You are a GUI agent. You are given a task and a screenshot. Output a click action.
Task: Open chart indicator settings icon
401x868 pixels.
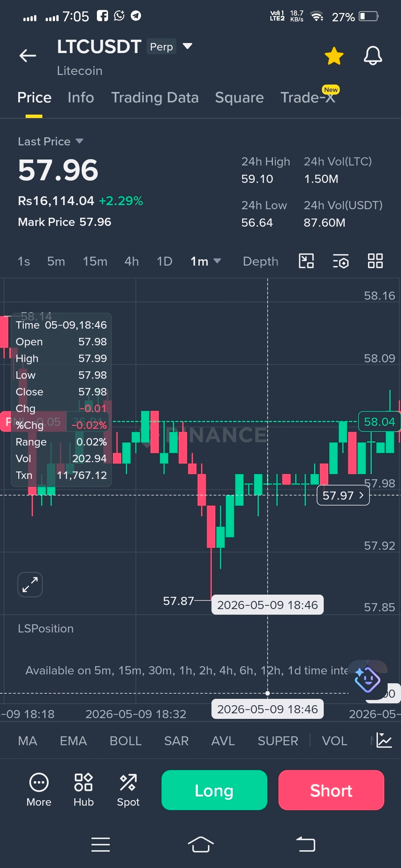340,261
